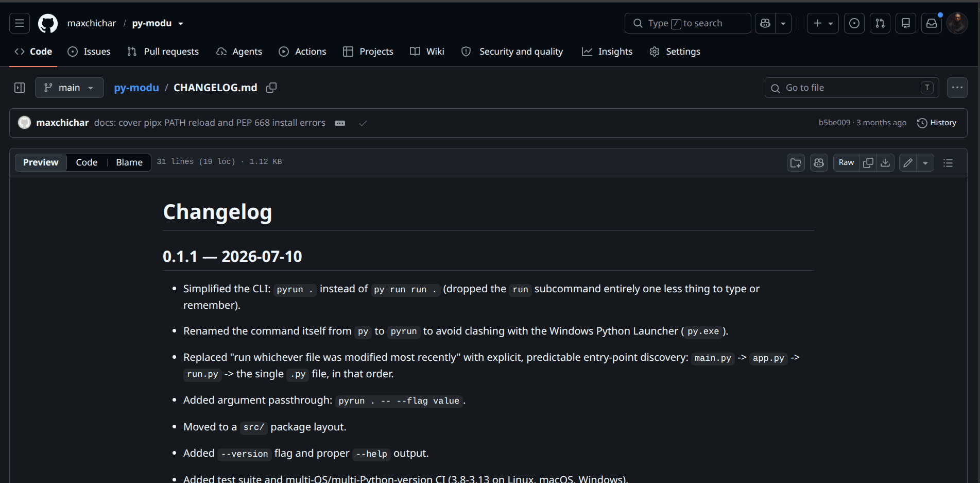Open commit b5be009 hash link
980x483 pixels.
(x=834, y=123)
